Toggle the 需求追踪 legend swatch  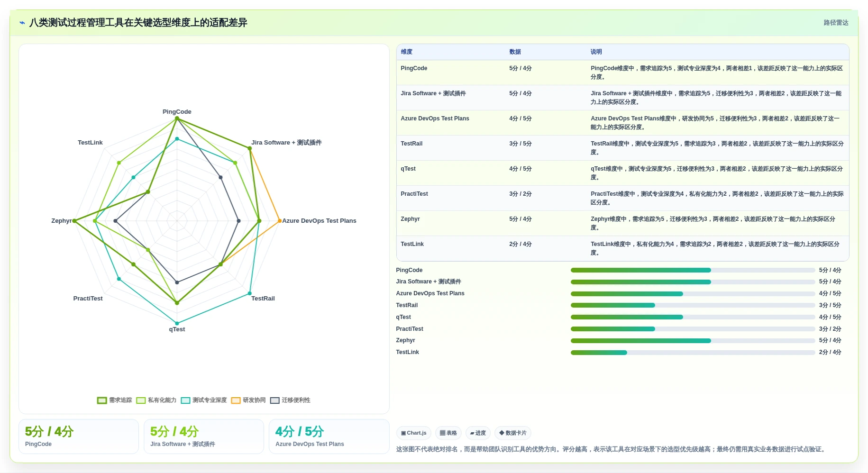pyautogui.click(x=102, y=400)
